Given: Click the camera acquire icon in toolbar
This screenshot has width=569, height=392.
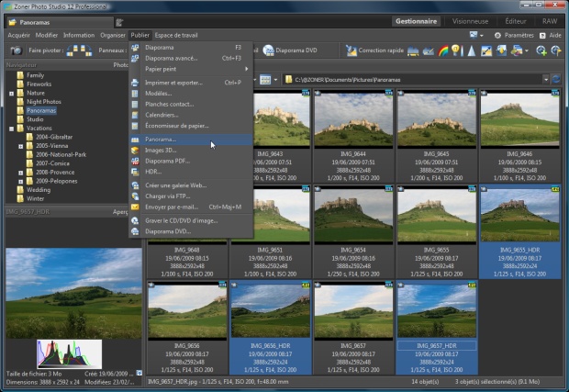Looking at the screenshot, I should point(16,50).
